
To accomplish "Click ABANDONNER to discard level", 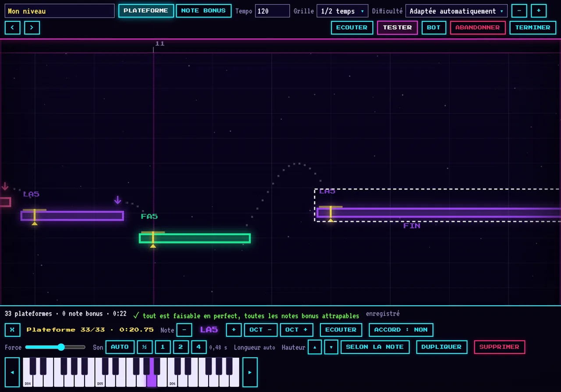I will tap(478, 28).
